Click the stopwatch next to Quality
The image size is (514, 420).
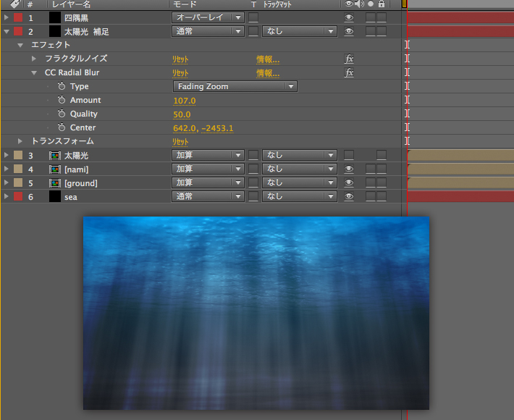62,114
